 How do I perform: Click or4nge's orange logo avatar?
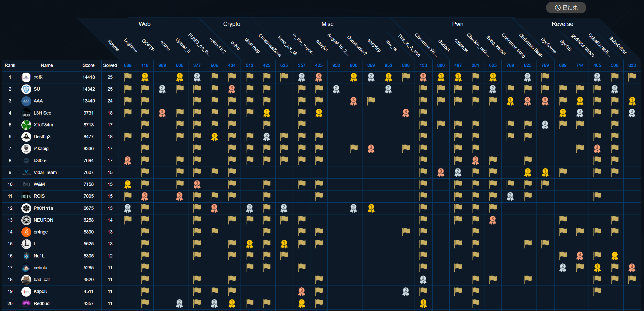coord(26,232)
